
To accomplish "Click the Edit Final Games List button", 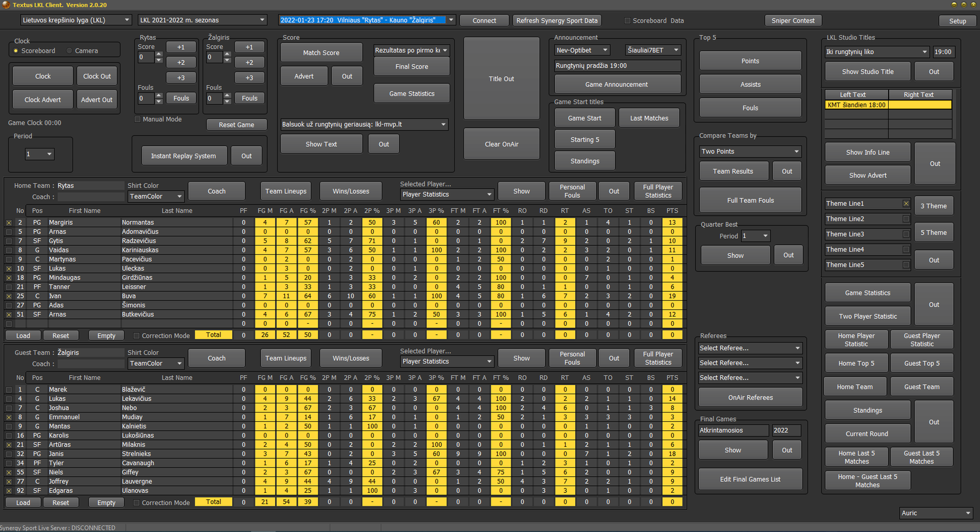I will (x=750, y=479).
